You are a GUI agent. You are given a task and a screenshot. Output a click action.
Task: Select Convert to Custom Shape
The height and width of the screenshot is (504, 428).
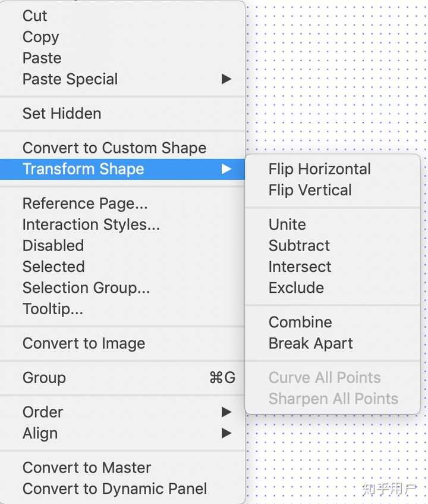(x=114, y=148)
